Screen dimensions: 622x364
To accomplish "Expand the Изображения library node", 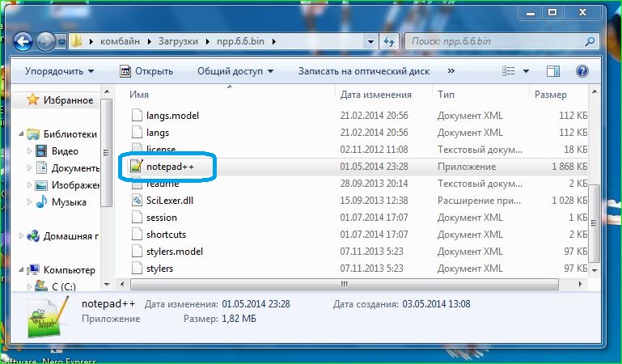I will (x=29, y=185).
